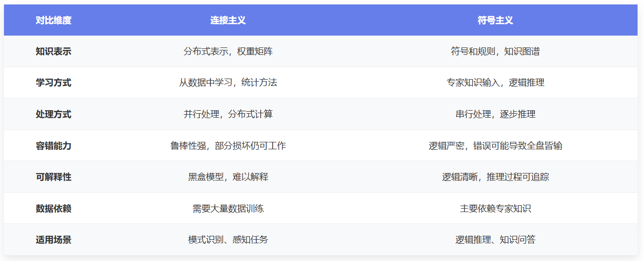Select the 知识表示 row label
Screen dimensions: 644x261
tap(53, 51)
